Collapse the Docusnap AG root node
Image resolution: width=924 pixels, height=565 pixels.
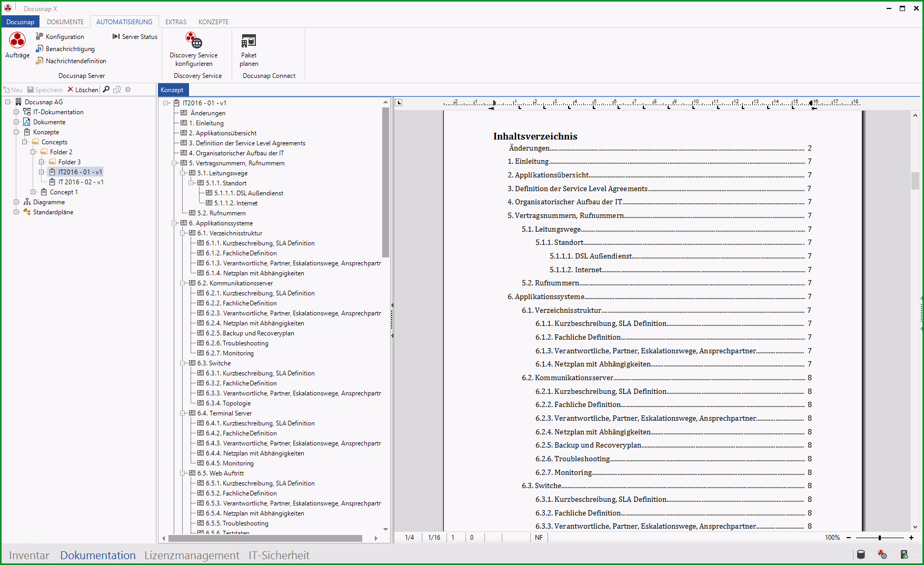coord(8,102)
